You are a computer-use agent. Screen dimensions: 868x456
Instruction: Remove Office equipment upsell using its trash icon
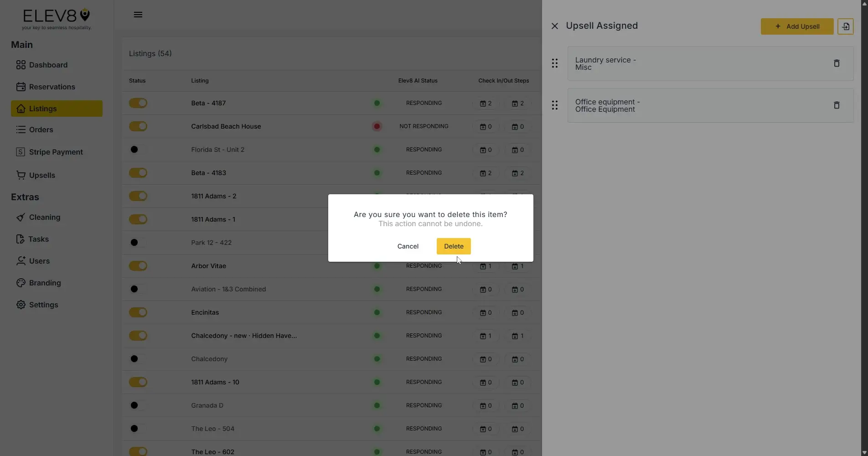tap(836, 105)
